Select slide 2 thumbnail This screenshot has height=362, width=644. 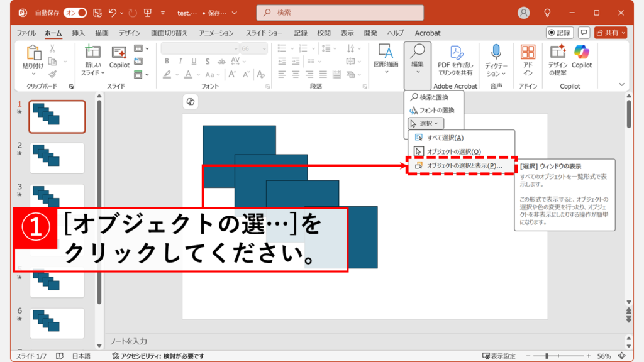pos(57,158)
